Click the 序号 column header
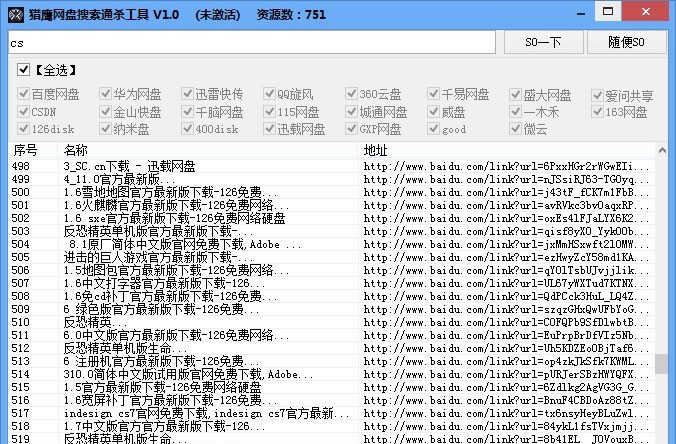676x444 pixels. coord(33,150)
